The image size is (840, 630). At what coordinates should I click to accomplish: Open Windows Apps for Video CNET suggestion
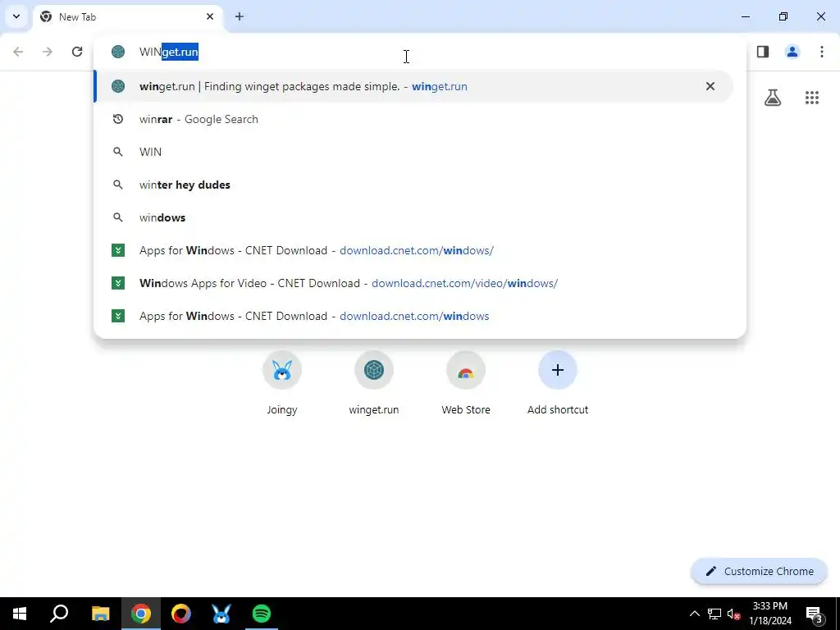point(413,283)
